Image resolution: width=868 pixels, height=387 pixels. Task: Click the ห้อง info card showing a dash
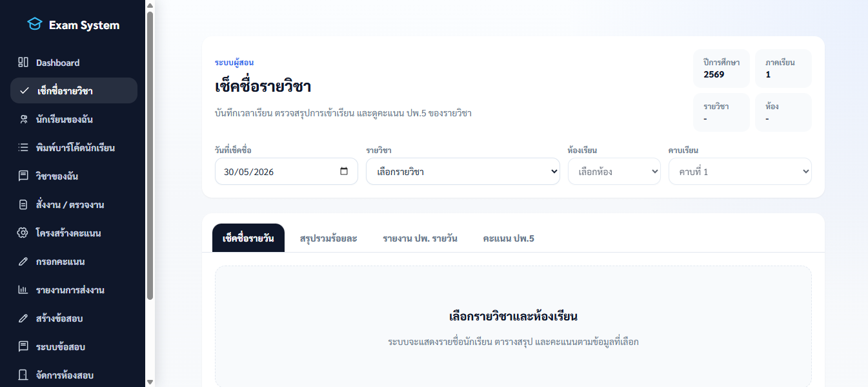pyautogui.click(x=783, y=112)
